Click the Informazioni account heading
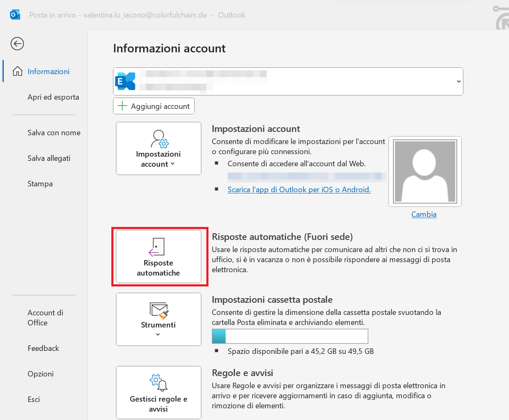 click(x=170, y=49)
